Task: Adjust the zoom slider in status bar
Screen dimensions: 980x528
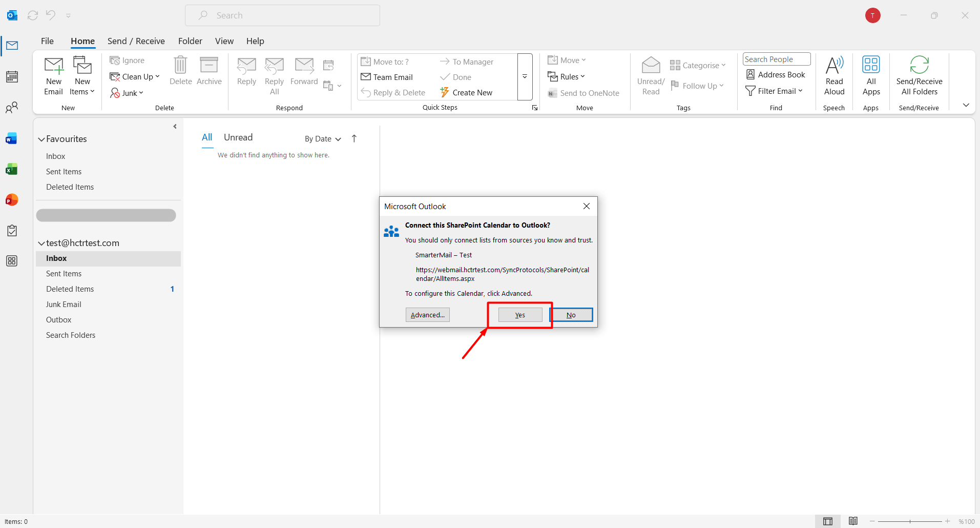Action: [x=910, y=521]
